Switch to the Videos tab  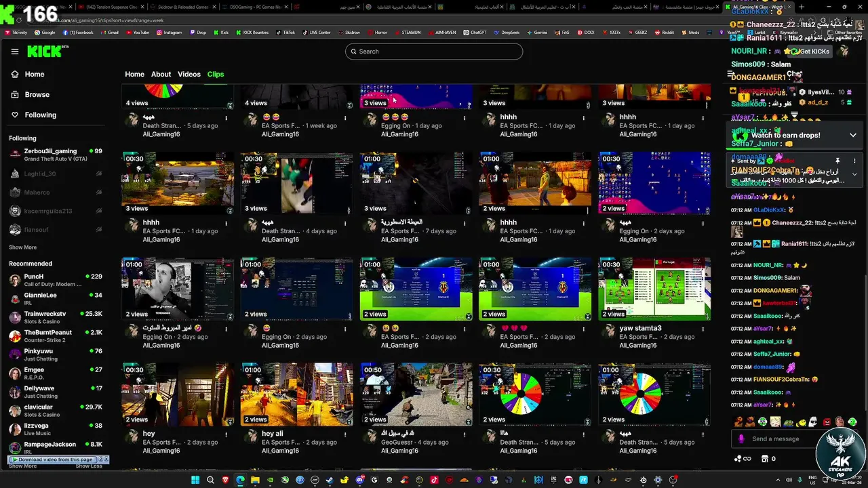189,75
